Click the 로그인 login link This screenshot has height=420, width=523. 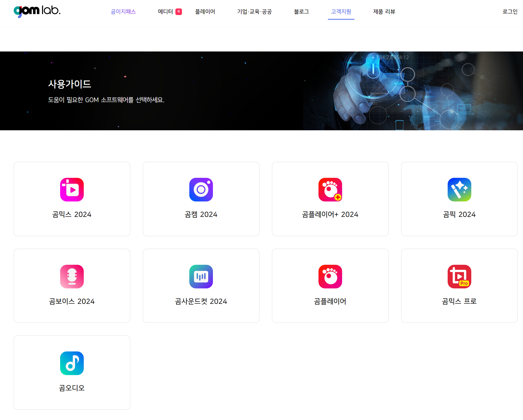pyautogui.click(x=510, y=12)
